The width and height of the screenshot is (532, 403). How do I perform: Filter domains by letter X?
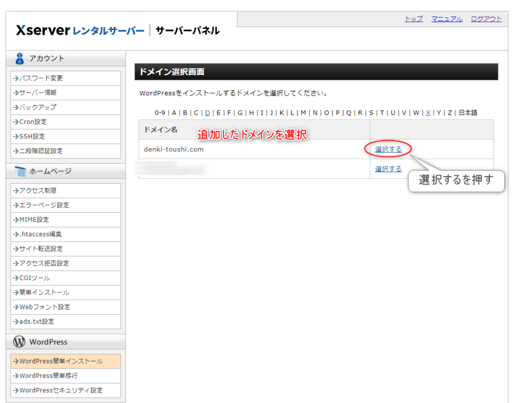(428, 113)
